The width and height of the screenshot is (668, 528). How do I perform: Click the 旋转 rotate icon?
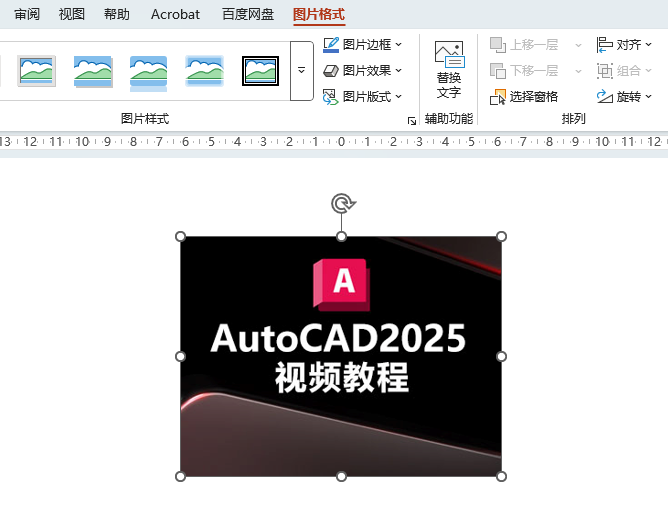click(x=605, y=97)
